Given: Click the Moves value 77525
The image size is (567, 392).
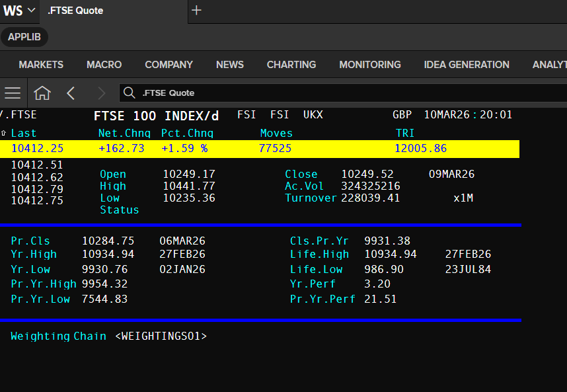Looking at the screenshot, I should click(x=275, y=148).
